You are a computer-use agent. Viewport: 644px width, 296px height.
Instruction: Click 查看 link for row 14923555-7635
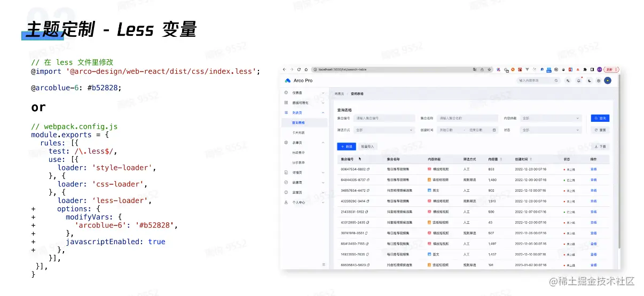point(593,254)
